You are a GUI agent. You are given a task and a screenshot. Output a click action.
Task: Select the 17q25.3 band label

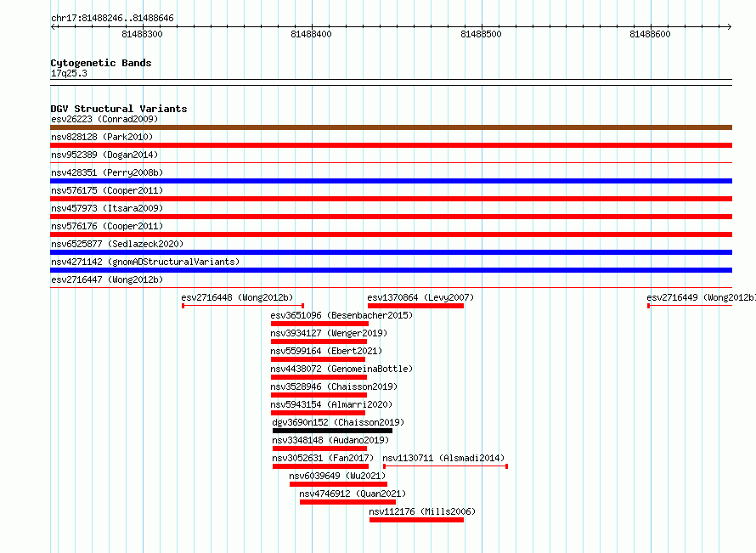(69, 73)
